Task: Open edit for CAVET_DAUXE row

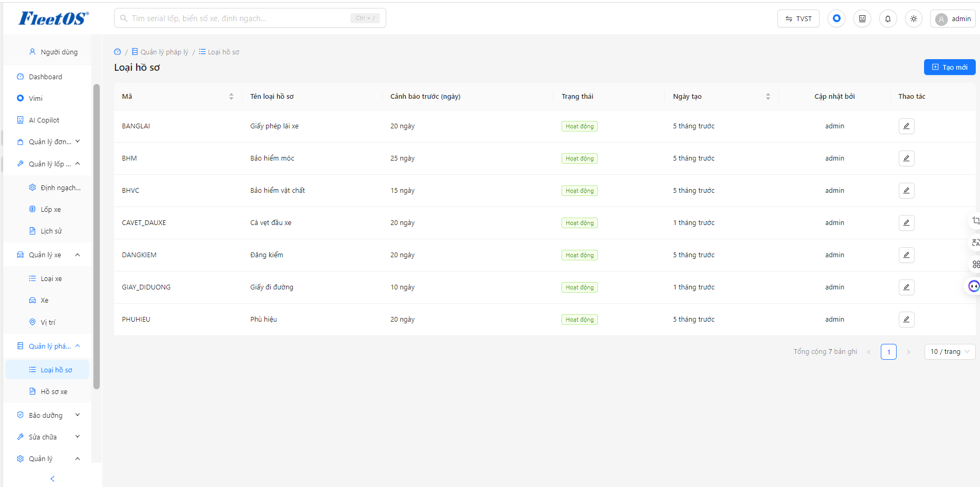Action: coord(906,223)
